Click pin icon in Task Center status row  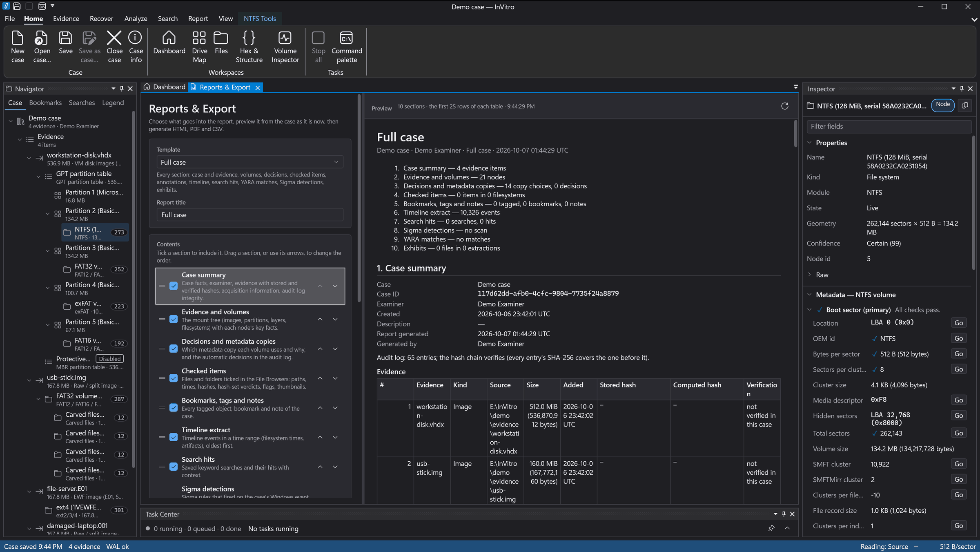pos(771,528)
